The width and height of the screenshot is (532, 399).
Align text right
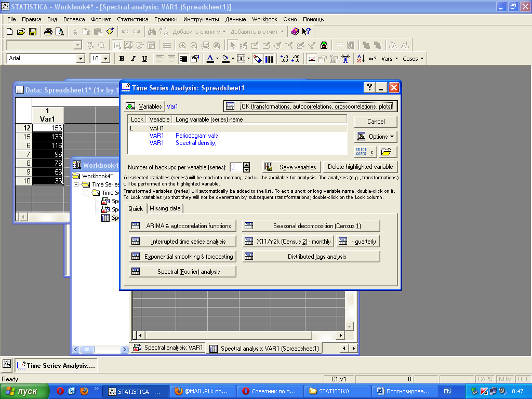tap(183, 59)
